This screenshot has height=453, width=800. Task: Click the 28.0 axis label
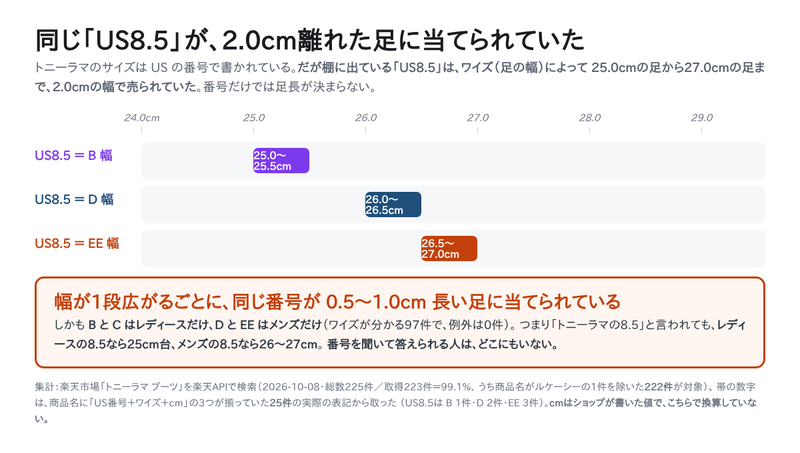[x=590, y=118]
